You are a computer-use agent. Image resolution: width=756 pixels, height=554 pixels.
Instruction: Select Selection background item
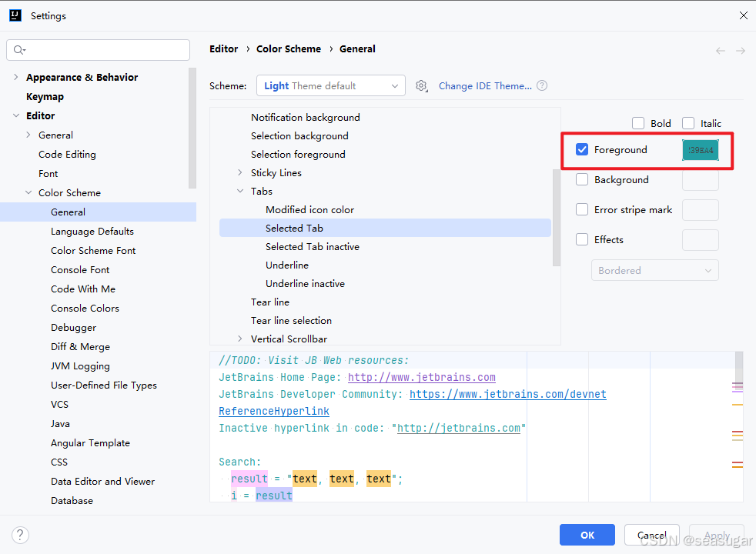click(x=299, y=136)
